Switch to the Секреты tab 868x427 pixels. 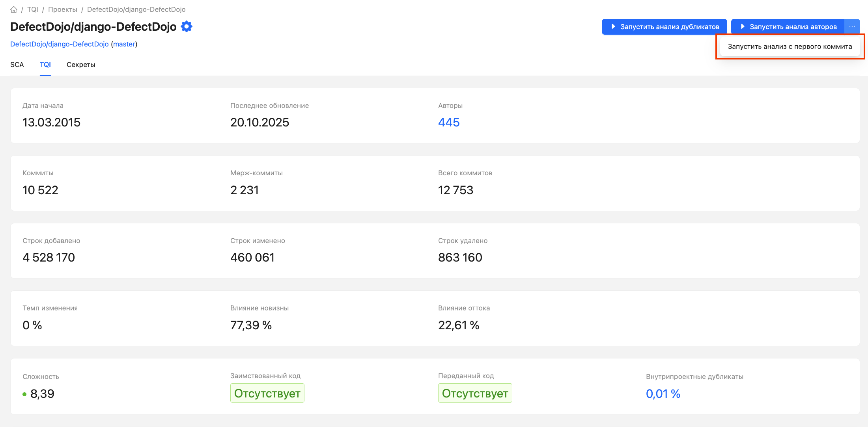click(x=81, y=65)
